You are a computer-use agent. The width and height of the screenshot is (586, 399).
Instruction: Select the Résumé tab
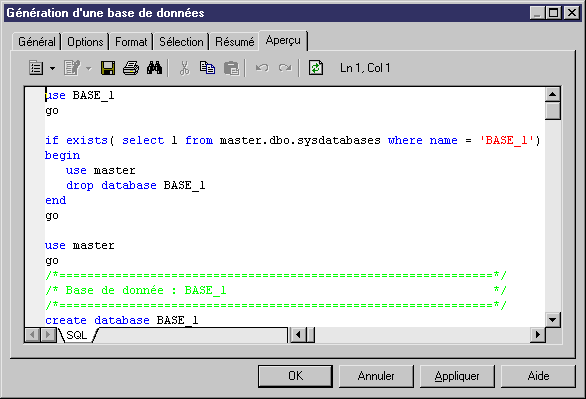235,42
